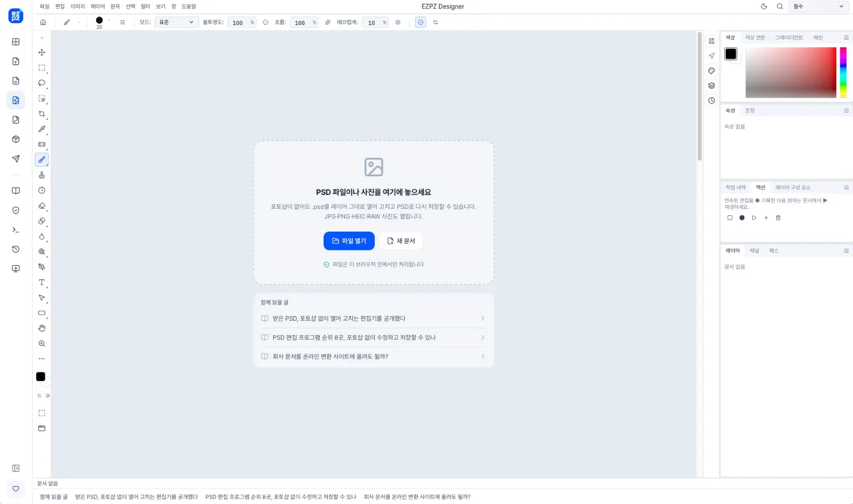The height and width of the screenshot is (504, 853).
Task: Select the Eyedropper tool
Action: click(42, 129)
